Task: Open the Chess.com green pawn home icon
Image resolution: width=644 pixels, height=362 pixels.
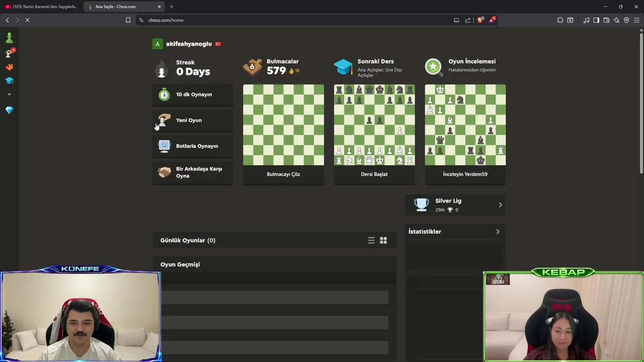Action: point(9,38)
